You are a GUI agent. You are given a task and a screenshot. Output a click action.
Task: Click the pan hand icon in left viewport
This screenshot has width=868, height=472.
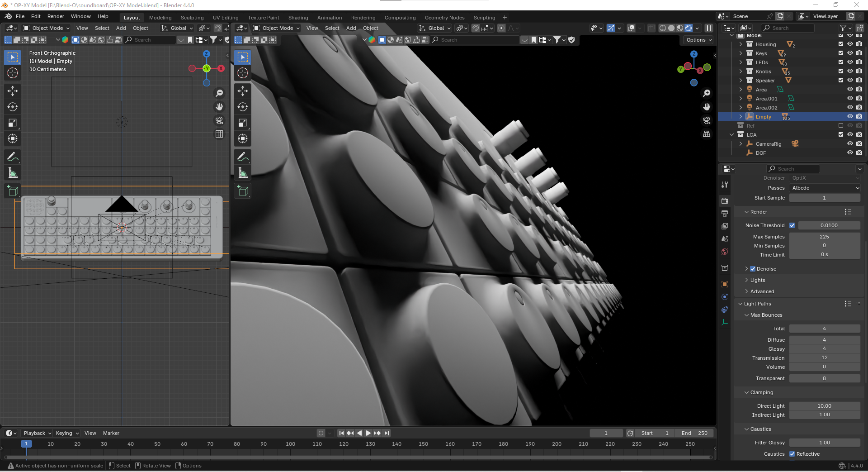coord(219,107)
